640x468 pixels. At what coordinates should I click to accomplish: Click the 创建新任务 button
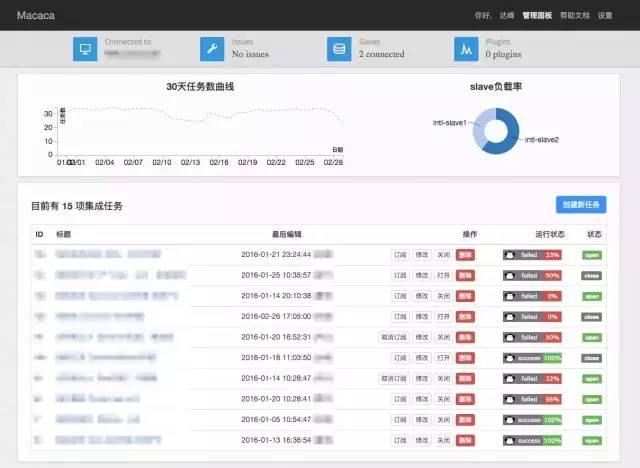click(x=581, y=204)
